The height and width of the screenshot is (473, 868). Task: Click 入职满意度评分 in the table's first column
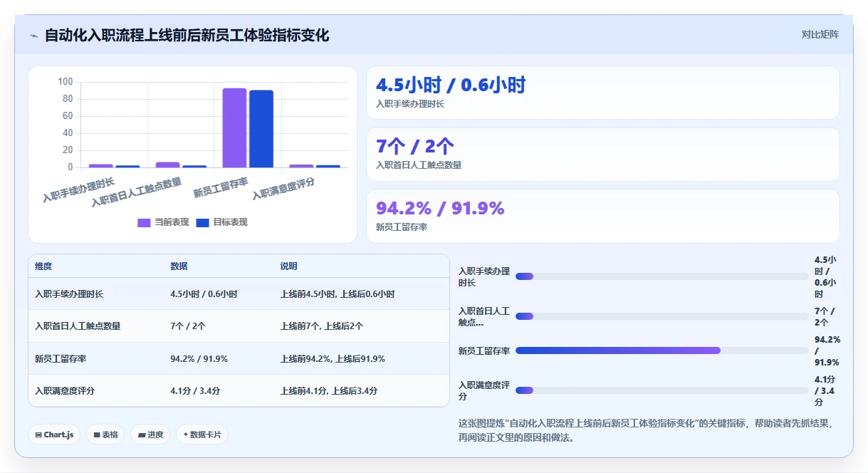(x=65, y=391)
